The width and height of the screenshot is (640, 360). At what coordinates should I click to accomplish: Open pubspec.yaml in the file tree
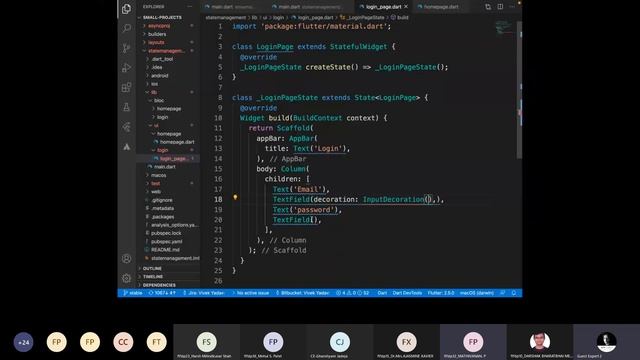pos(167,242)
